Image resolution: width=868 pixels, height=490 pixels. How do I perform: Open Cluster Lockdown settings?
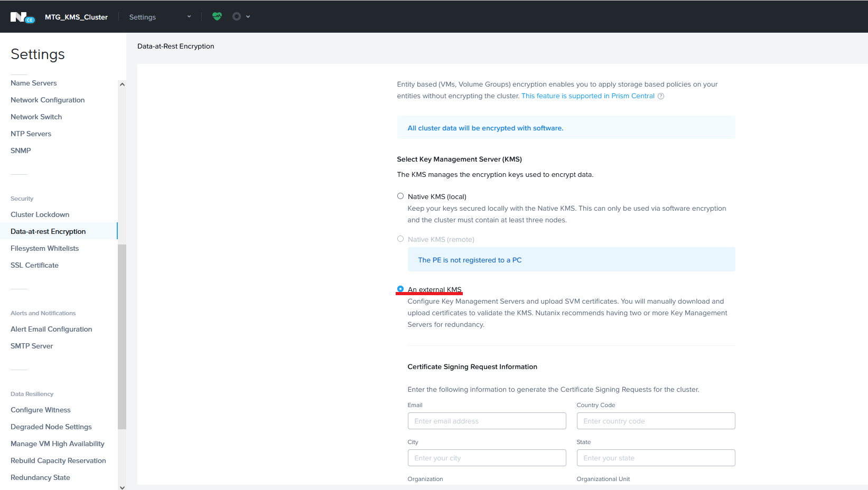pyautogui.click(x=40, y=214)
